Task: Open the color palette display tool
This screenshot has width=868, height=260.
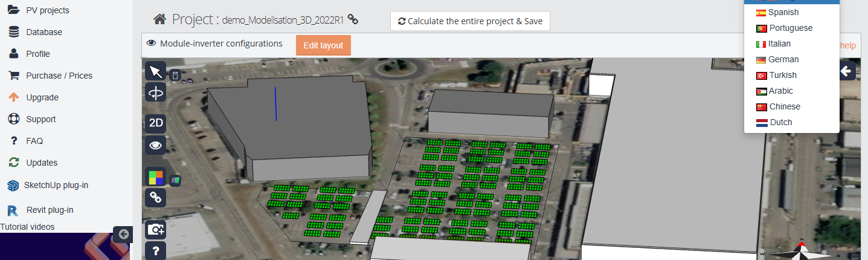Action: pyautogui.click(x=156, y=178)
